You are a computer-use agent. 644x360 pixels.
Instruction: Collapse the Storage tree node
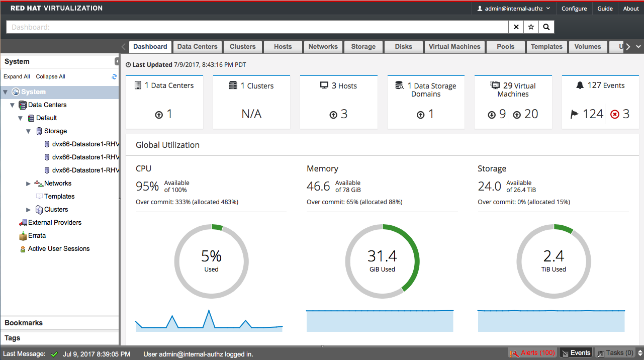tap(29, 131)
